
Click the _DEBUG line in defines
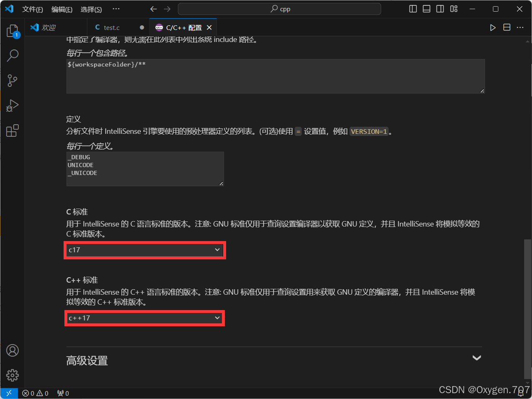pyautogui.click(x=79, y=157)
